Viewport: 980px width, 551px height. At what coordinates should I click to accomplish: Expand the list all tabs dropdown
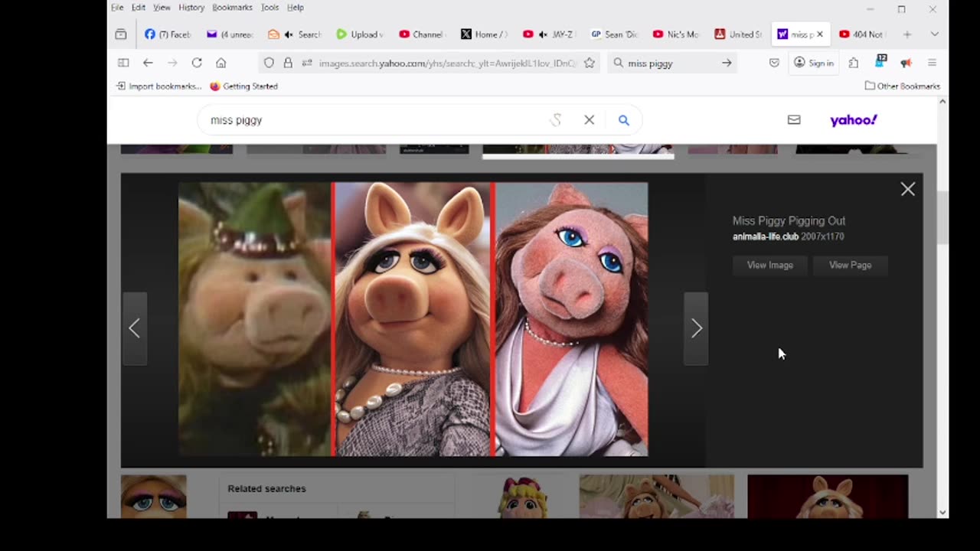coord(934,34)
